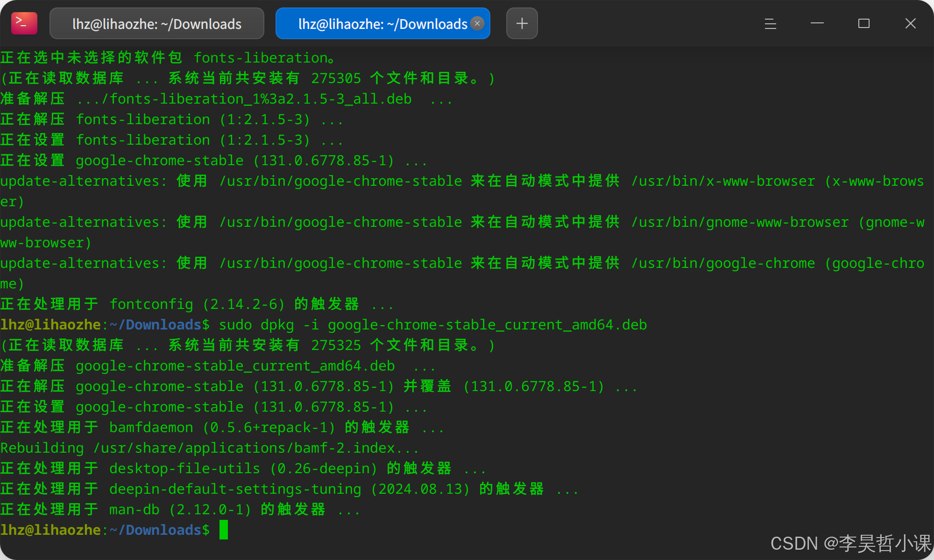Add a new terminal tab with plus button
The height and width of the screenshot is (560, 934).
522,23
